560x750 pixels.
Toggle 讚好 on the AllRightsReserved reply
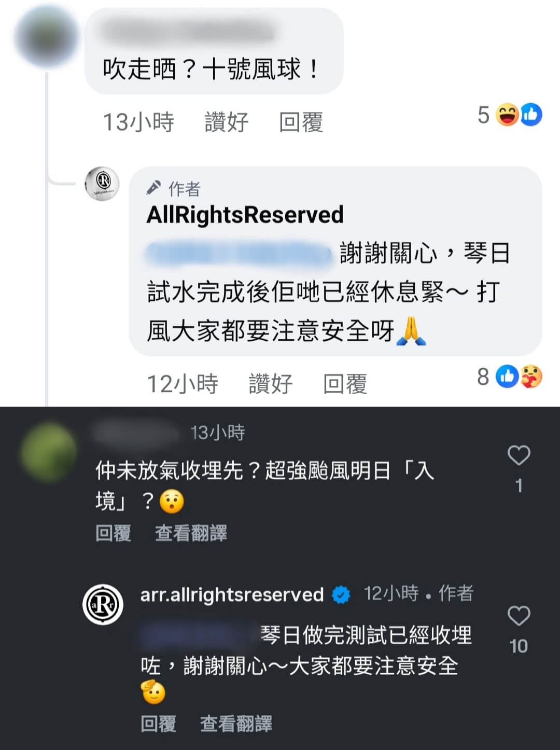pyautogui.click(x=271, y=384)
